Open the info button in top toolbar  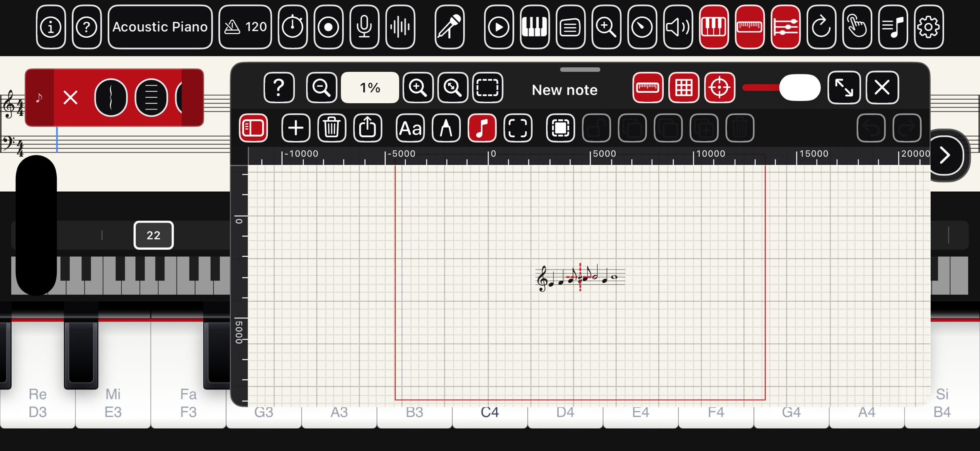click(51, 27)
